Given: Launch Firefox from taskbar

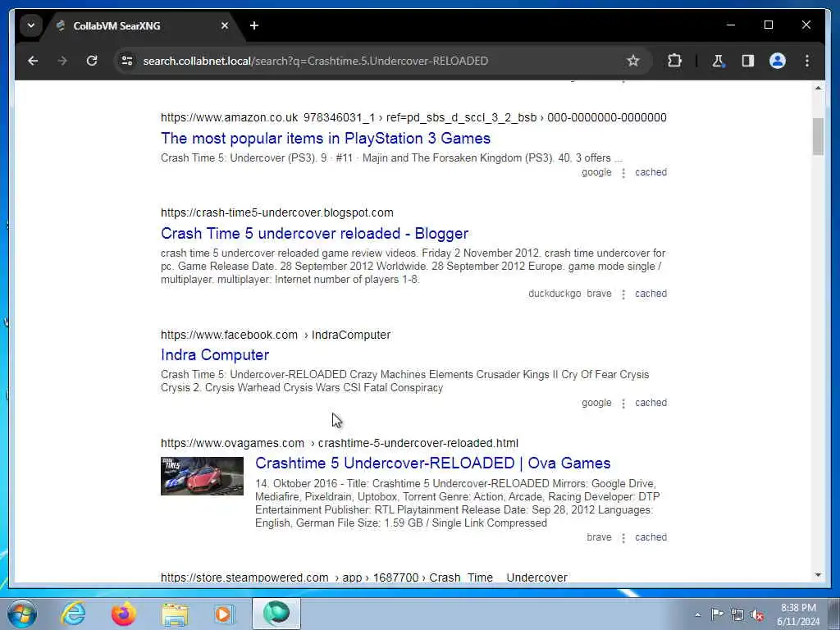Looking at the screenshot, I should pyautogui.click(x=123, y=614).
